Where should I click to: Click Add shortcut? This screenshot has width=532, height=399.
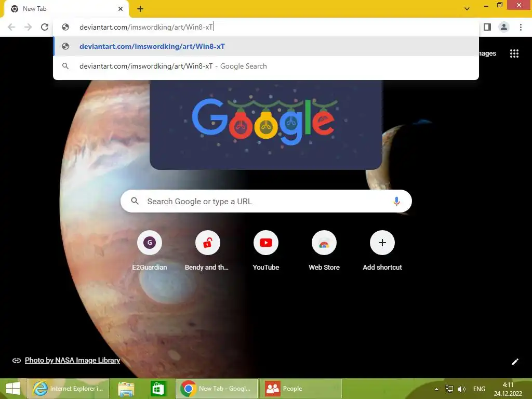pyautogui.click(x=382, y=250)
